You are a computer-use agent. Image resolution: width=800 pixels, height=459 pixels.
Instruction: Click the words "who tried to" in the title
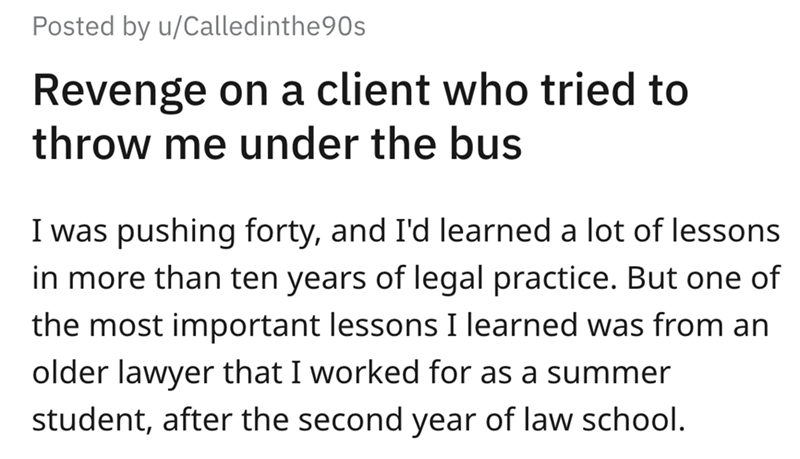[x=565, y=90]
